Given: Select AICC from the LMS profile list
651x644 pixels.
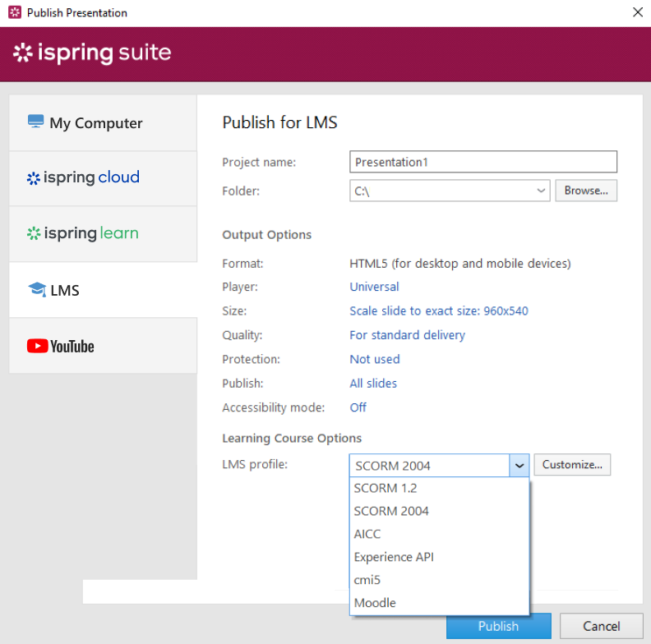Looking at the screenshot, I should [x=439, y=534].
